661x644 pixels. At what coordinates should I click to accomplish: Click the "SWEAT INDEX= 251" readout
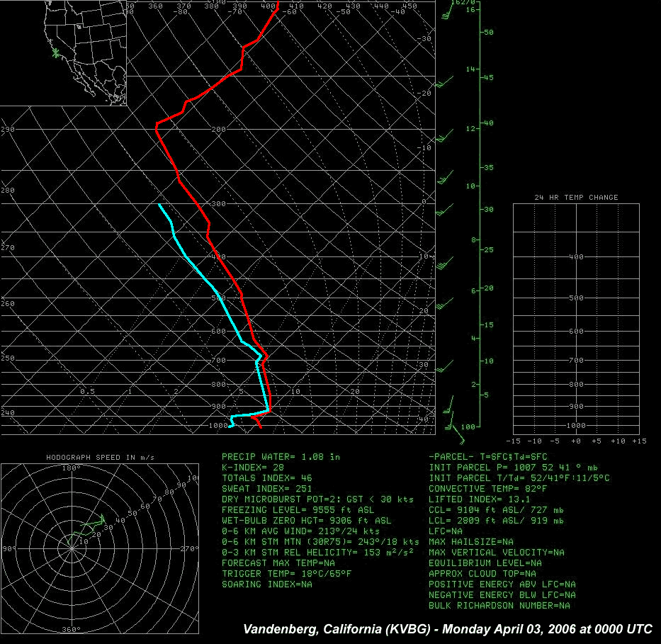267,488
